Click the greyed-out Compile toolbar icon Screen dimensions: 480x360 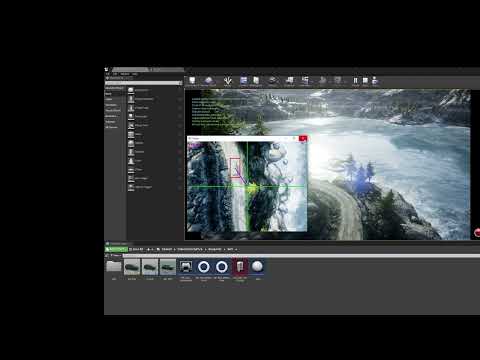(338, 81)
